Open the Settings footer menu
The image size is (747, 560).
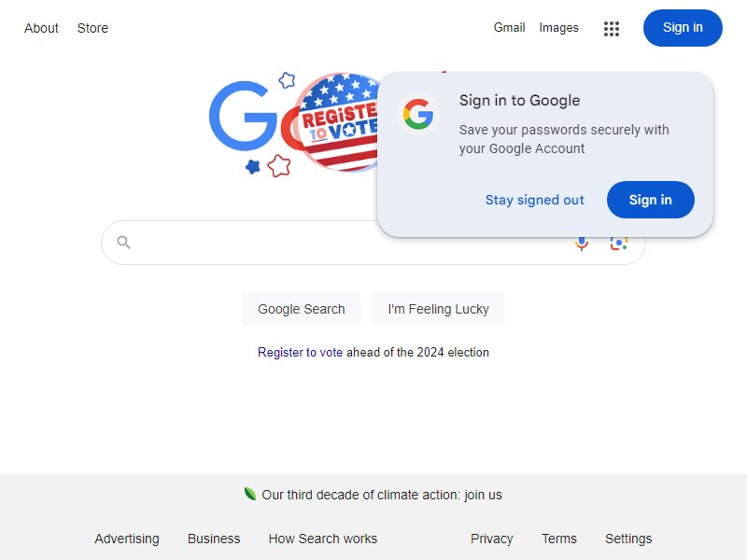pyautogui.click(x=628, y=539)
